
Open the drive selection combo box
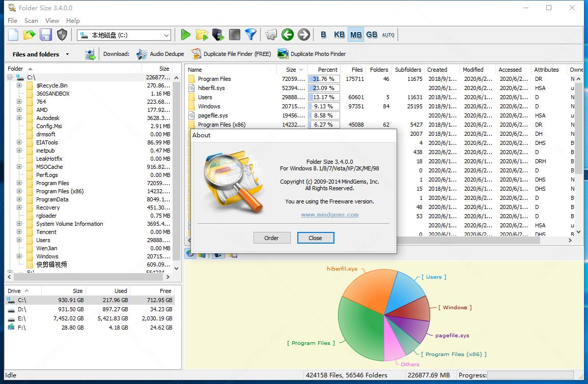[x=124, y=35]
